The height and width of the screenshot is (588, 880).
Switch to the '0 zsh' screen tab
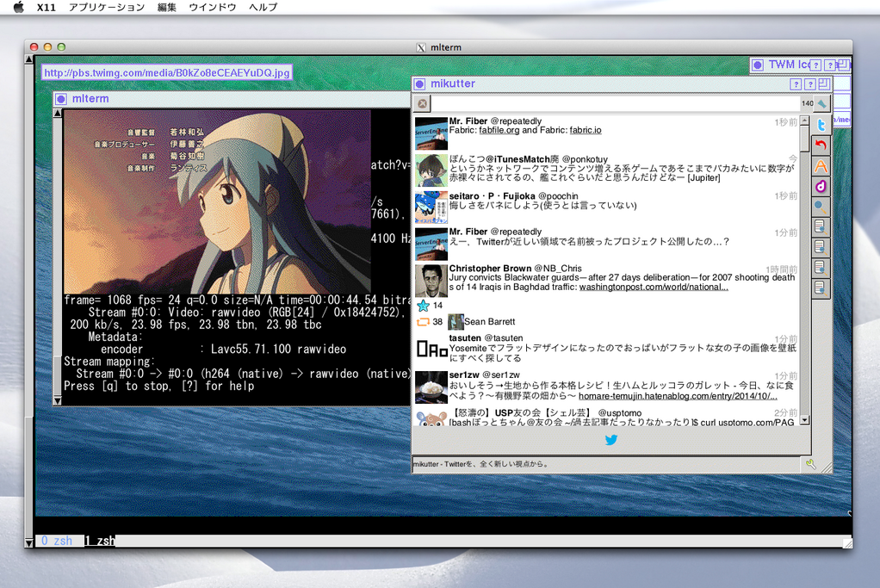(x=57, y=541)
